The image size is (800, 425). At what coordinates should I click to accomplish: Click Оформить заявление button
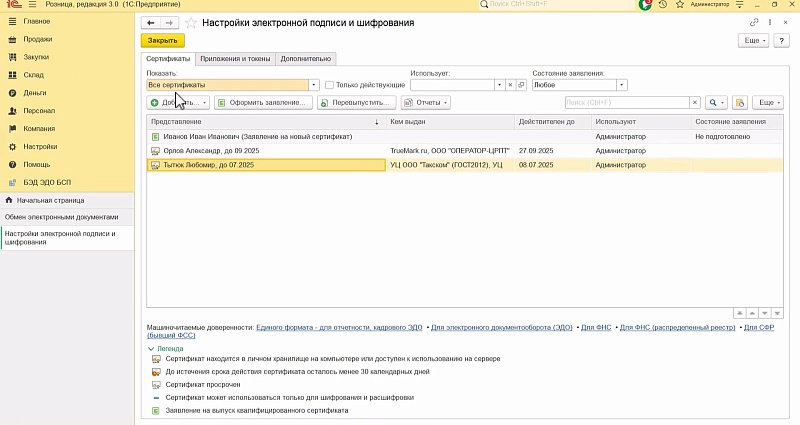click(263, 103)
